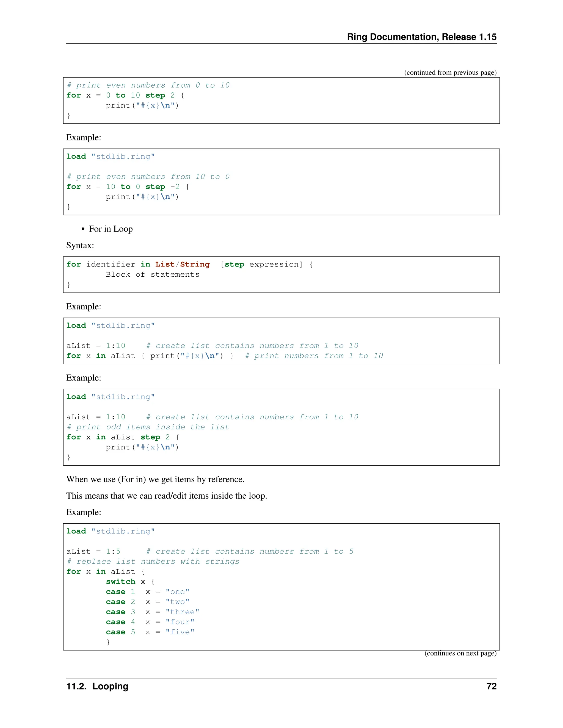Click page number 72 in the footer
Image resolution: width=563 pixels, height=728 pixels.
point(491,686)
